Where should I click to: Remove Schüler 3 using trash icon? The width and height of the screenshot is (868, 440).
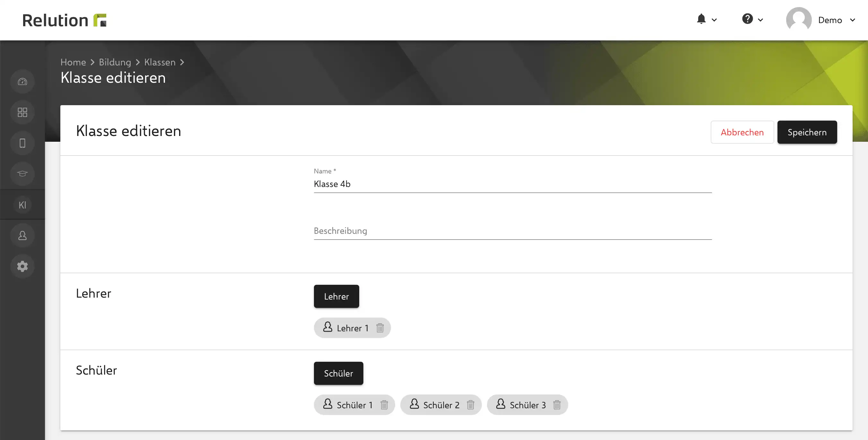[557, 405]
